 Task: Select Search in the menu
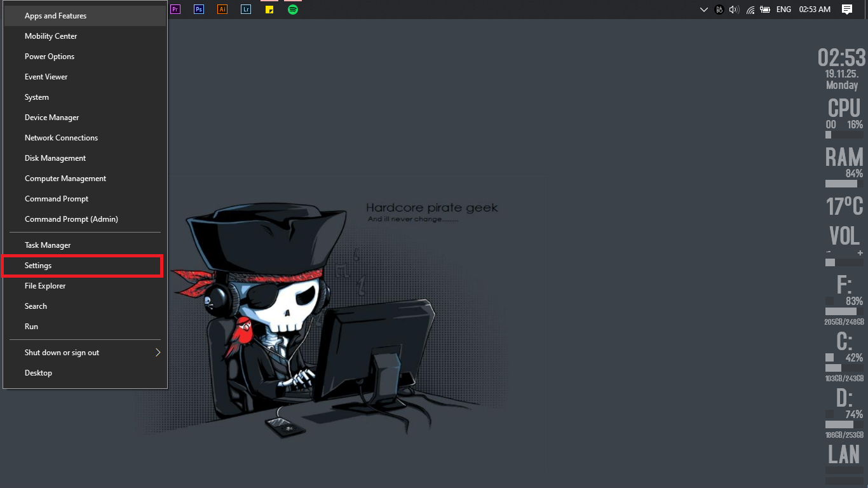pos(85,306)
